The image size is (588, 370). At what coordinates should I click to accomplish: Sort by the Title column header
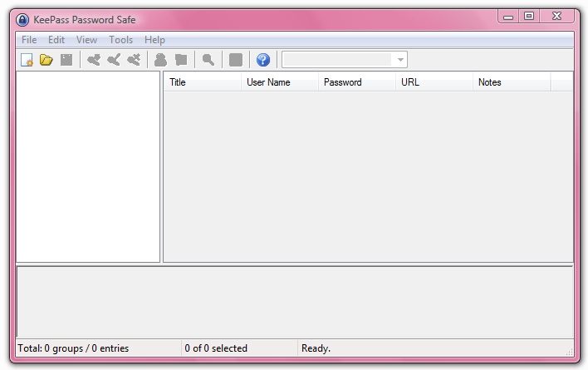coord(203,82)
